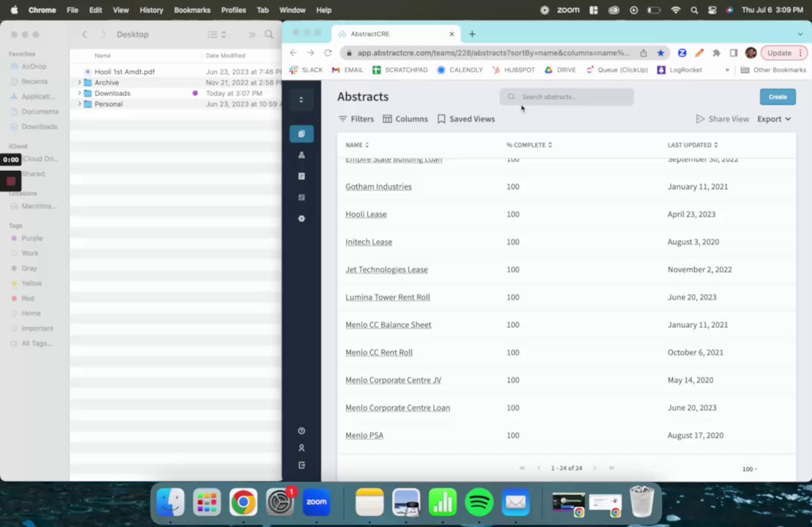Open the CALENDLY bookmark

point(460,70)
